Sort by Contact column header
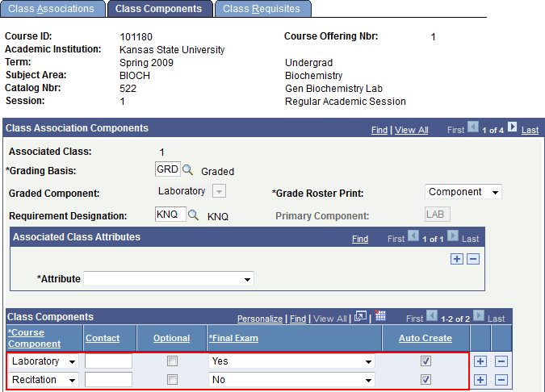Image resolution: width=545 pixels, height=392 pixels. point(103,338)
